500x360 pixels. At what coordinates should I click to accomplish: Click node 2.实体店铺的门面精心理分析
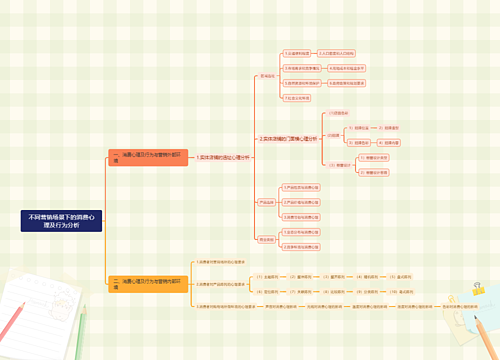click(288, 139)
